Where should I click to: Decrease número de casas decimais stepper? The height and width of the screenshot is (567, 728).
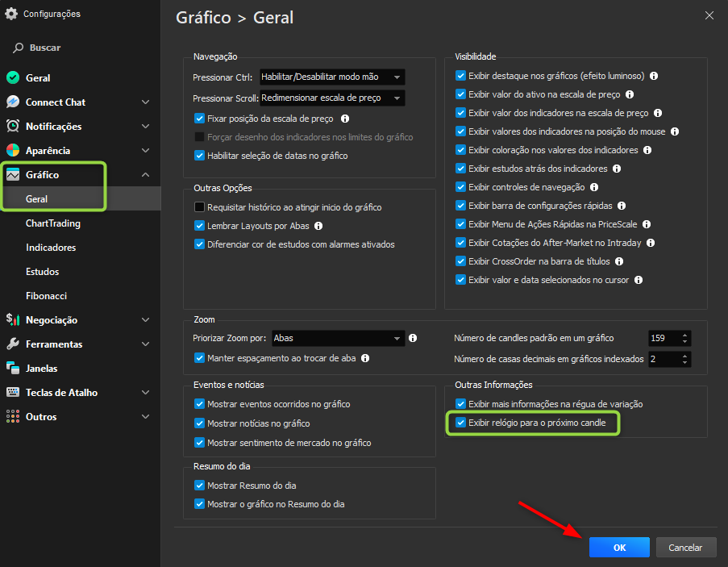tap(684, 362)
